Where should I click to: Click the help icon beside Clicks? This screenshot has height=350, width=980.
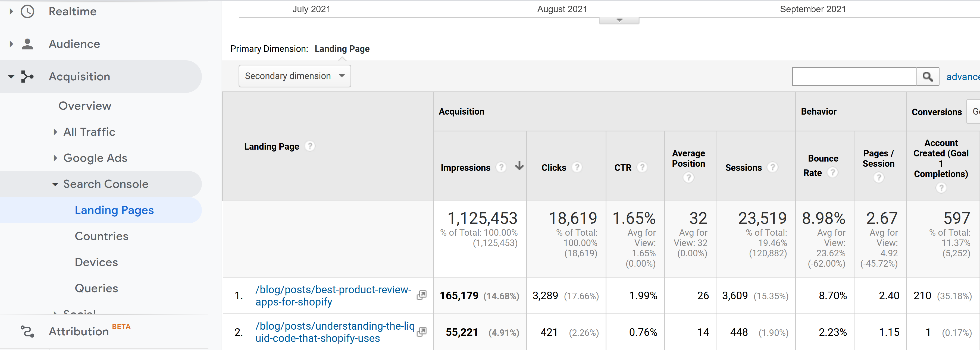point(577,167)
